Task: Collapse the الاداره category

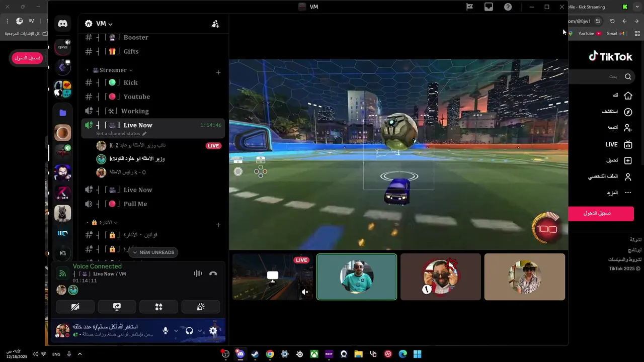Action: 105,222
